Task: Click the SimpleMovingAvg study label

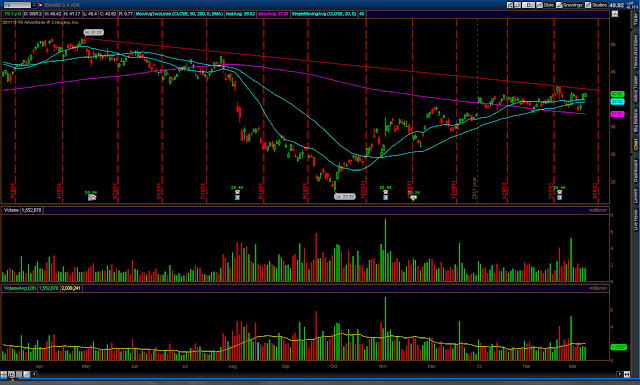Action: [x=324, y=14]
